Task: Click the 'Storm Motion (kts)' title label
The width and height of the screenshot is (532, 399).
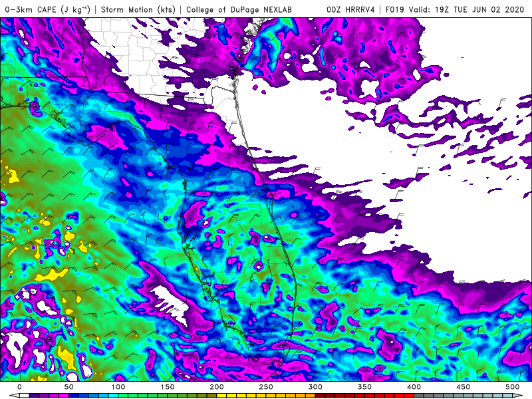Action: (x=138, y=9)
